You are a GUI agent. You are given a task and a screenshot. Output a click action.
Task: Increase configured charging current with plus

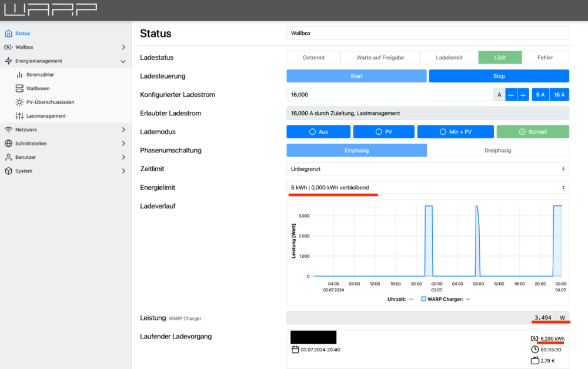coord(523,95)
